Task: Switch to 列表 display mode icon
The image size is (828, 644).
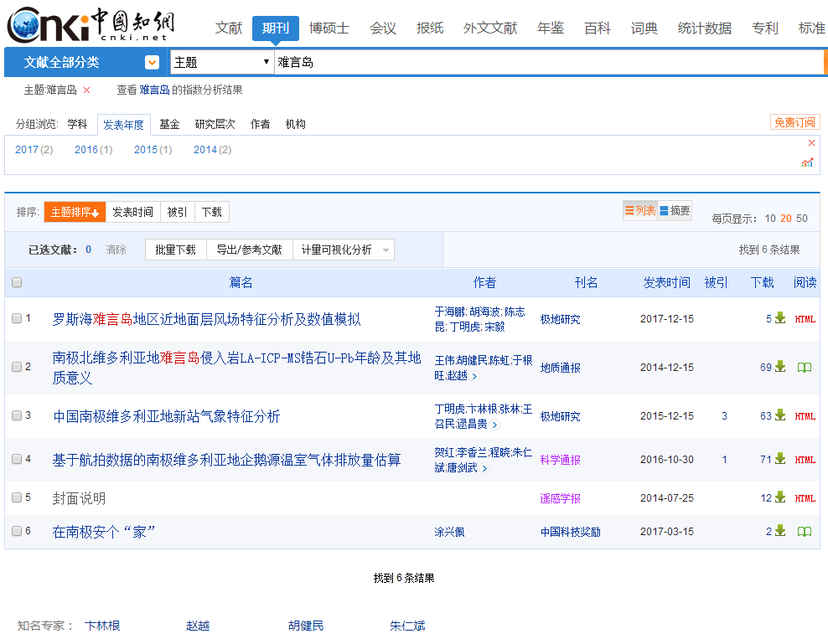Action: pos(629,210)
